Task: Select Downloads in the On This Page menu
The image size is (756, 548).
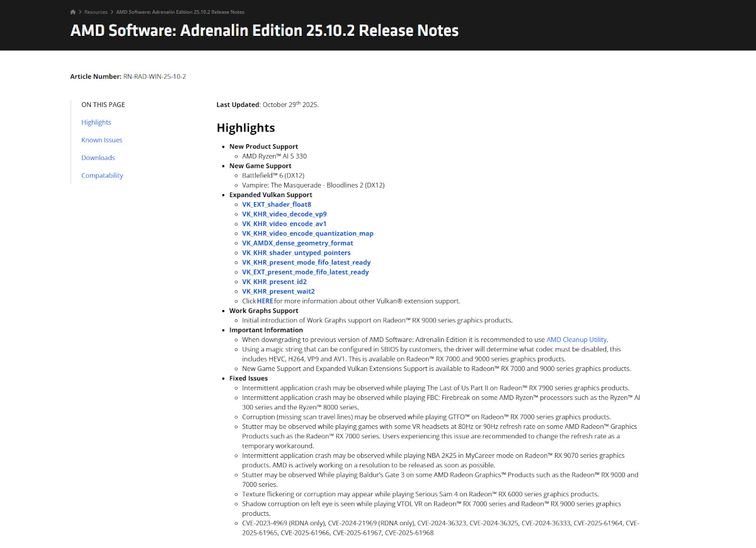Action: [98, 157]
